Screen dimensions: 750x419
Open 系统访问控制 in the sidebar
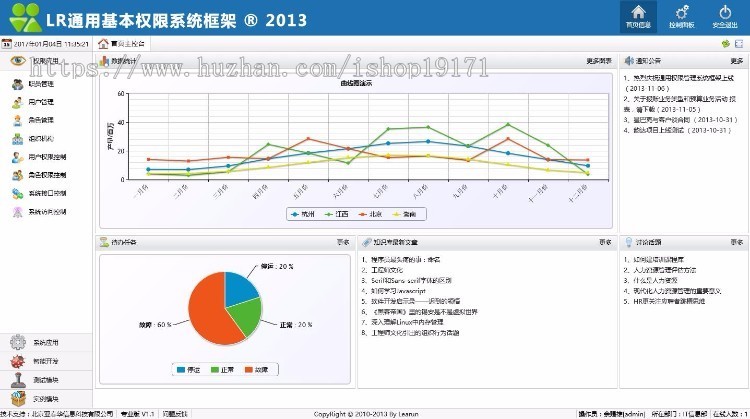tap(39, 212)
